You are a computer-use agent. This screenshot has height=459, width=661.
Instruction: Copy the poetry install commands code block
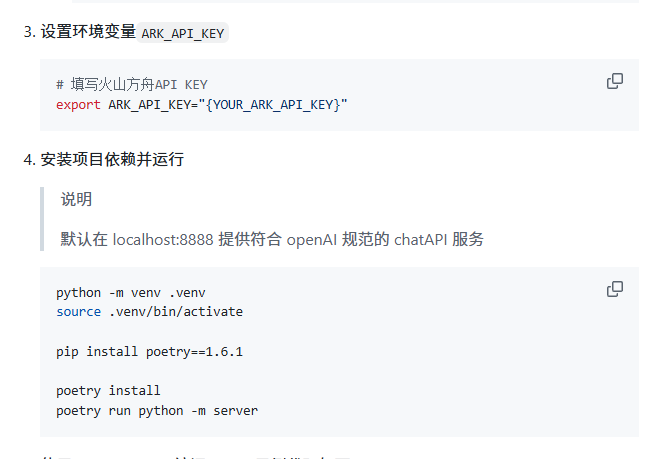pos(615,289)
